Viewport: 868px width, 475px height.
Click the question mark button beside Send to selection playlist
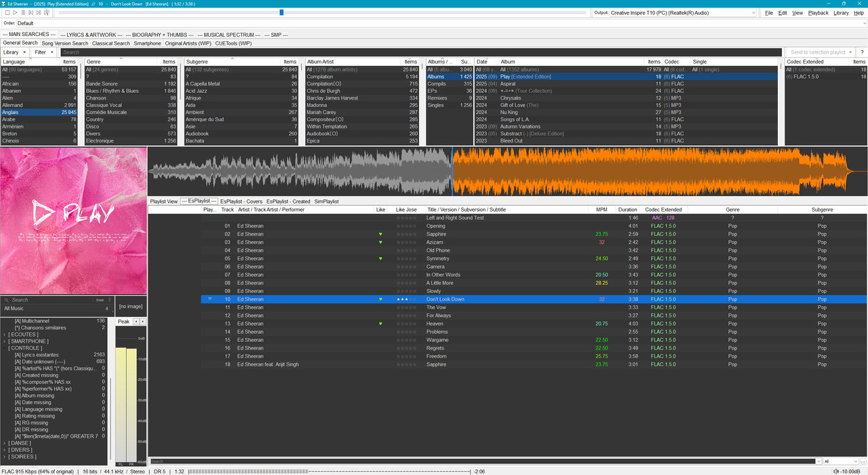862,52
